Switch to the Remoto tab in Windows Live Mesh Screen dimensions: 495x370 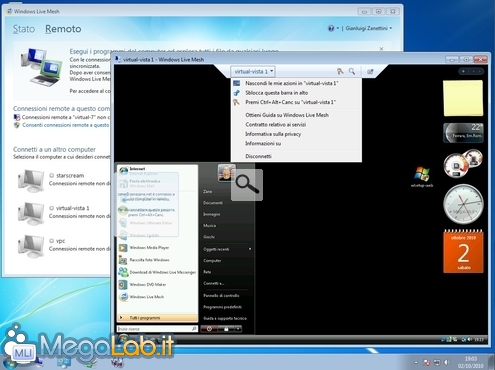point(63,29)
